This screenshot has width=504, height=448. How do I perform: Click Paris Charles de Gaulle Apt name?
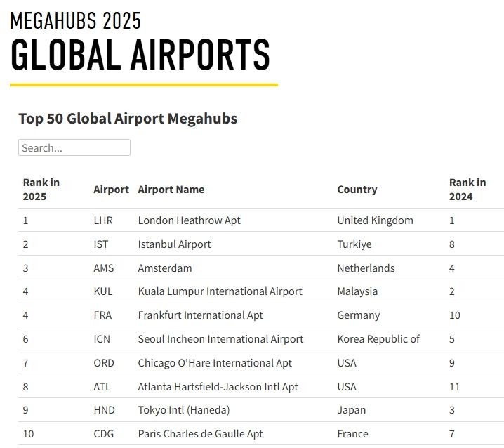pyautogui.click(x=200, y=434)
